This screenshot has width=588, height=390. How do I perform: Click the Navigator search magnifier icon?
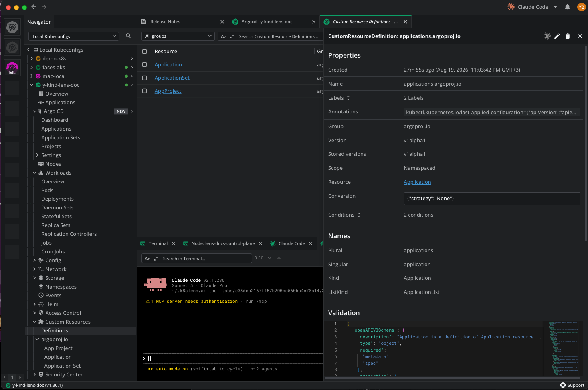(x=128, y=36)
